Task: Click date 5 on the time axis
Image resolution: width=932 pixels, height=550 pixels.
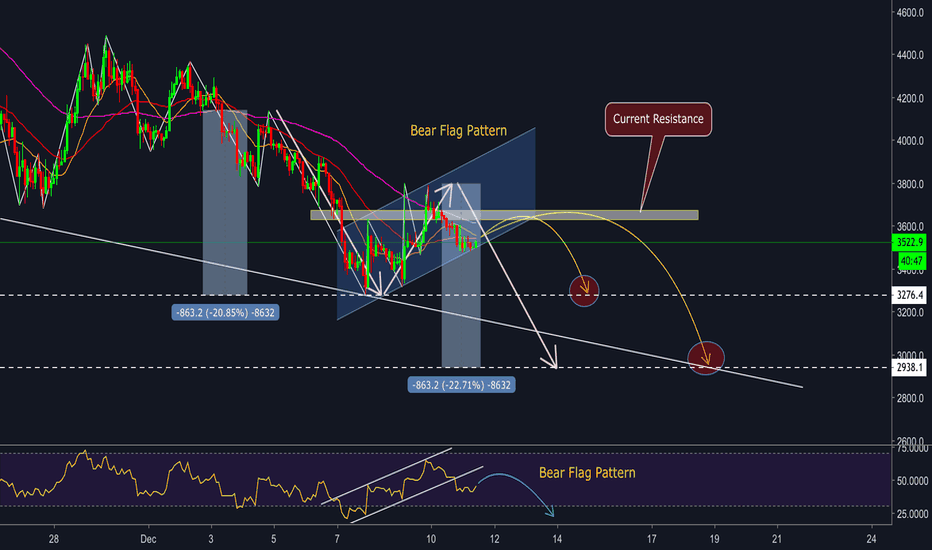Action: click(273, 539)
